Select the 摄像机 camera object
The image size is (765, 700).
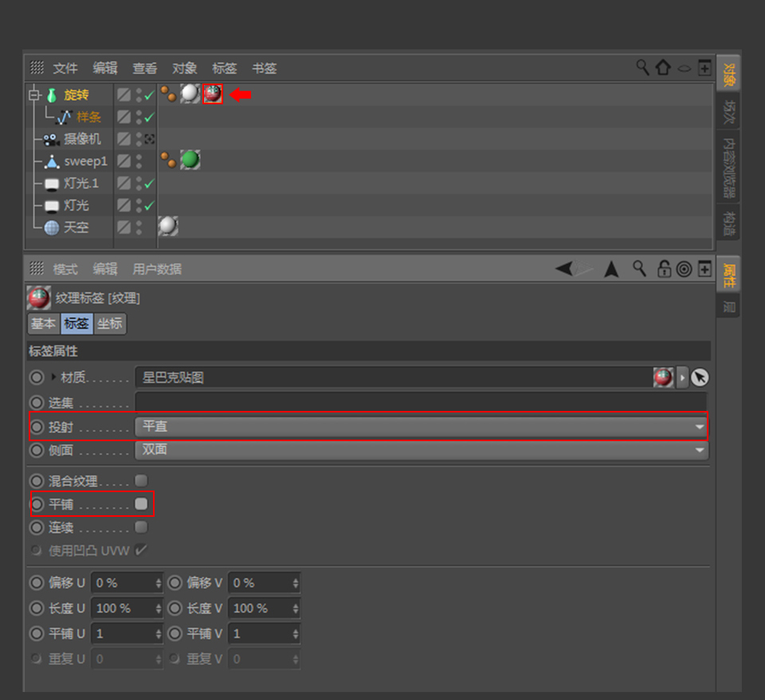[x=82, y=139]
